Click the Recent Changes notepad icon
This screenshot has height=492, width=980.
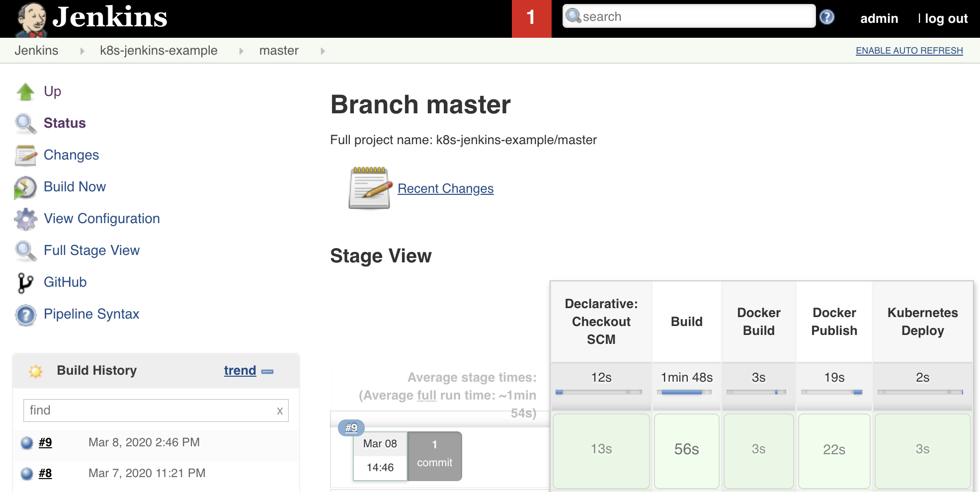[x=368, y=188]
